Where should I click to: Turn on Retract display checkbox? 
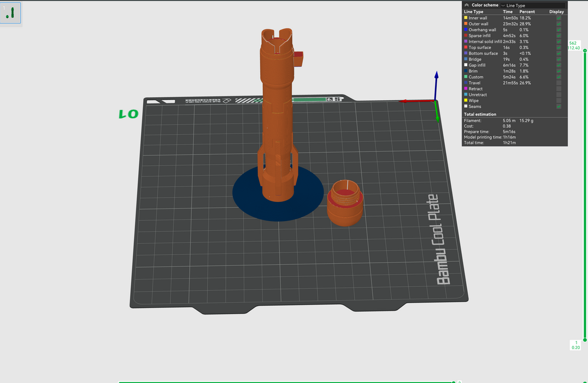(x=558, y=89)
